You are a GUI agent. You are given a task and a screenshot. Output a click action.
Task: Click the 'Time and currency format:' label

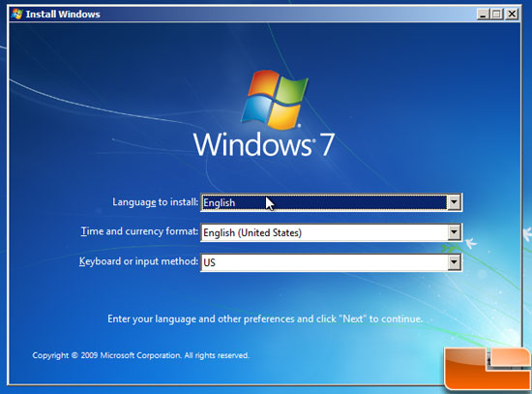(x=139, y=231)
